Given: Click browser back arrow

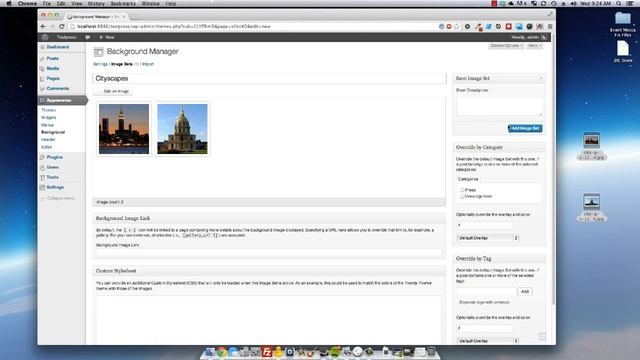Looking at the screenshot, I should (43, 27).
